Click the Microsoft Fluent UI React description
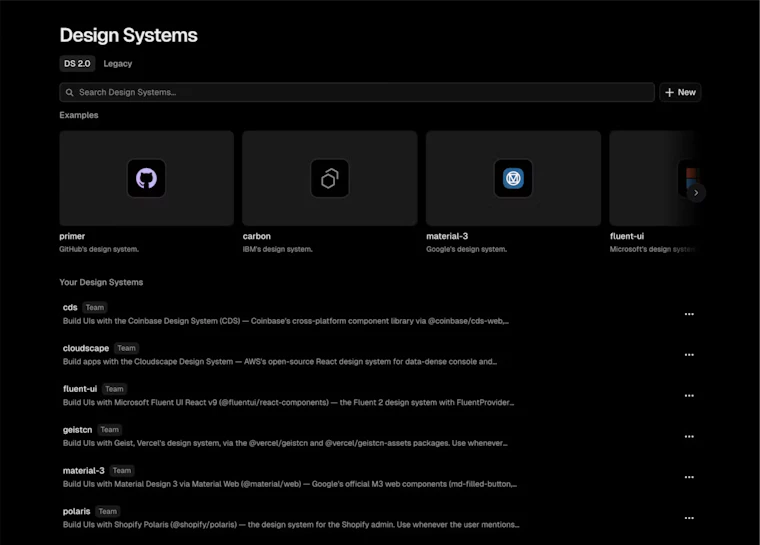 click(288, 402)
